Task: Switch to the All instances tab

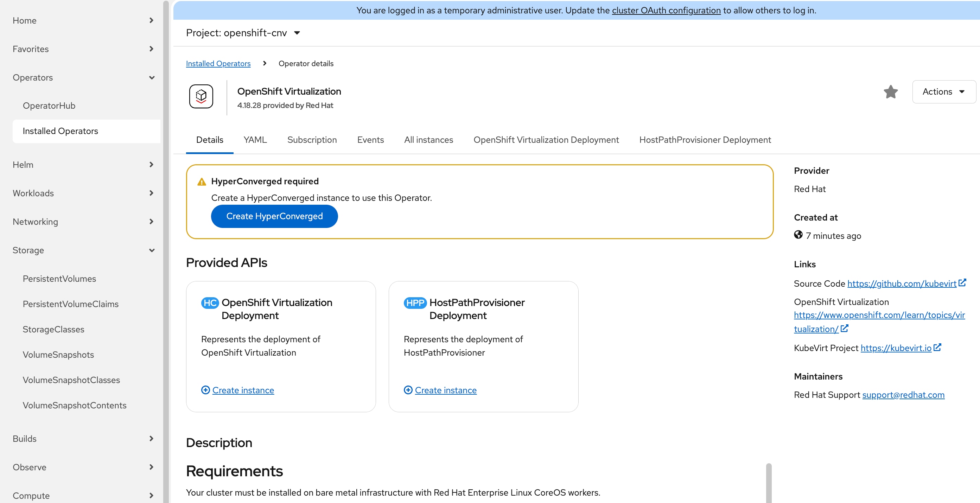Action: [429, 140]
